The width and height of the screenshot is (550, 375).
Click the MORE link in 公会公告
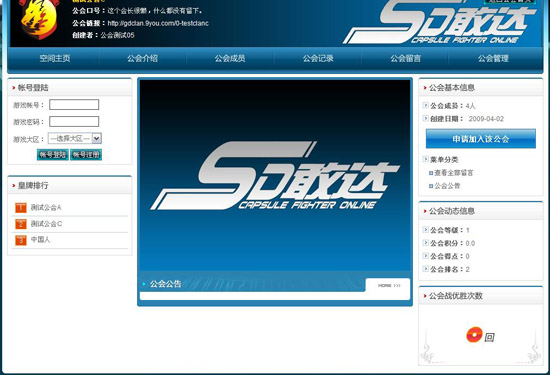(389, 285)
